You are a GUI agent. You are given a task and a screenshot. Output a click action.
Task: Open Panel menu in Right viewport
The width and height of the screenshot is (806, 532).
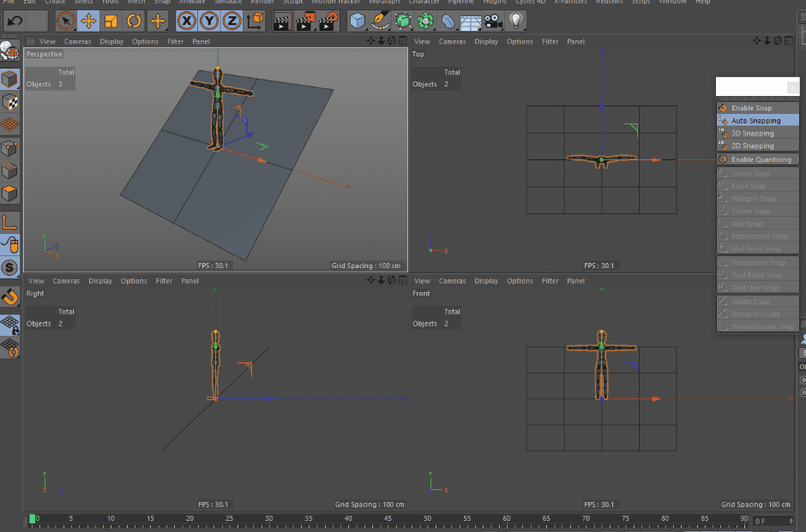coord(189,281)
